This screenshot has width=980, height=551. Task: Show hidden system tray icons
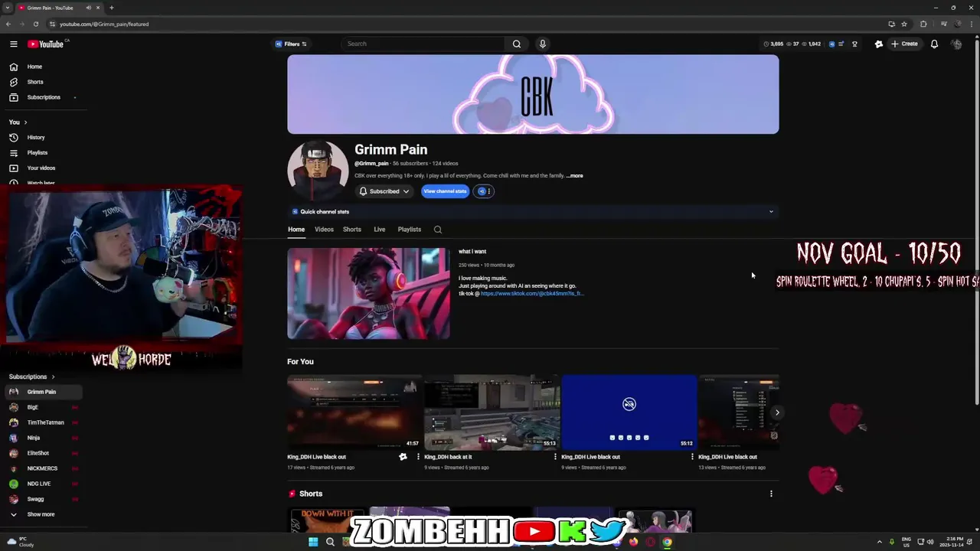point(879,542)
